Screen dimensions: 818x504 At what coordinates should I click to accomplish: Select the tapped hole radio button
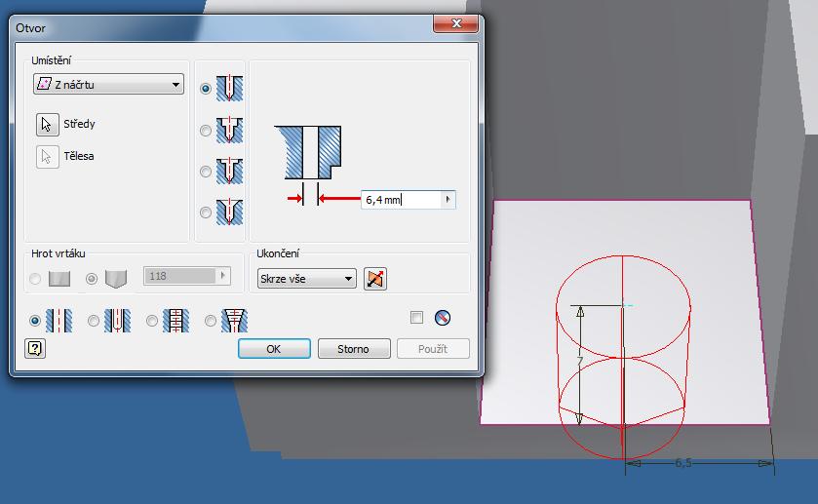152,321
